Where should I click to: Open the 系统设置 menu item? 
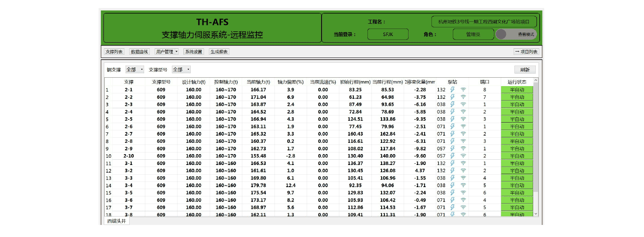pyautogui.click(x=194, y=52)
